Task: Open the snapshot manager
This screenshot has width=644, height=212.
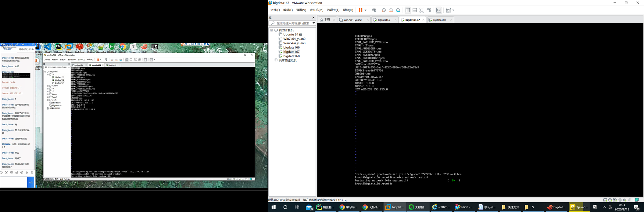Action: pyautogui.click(x=398, y=10)
